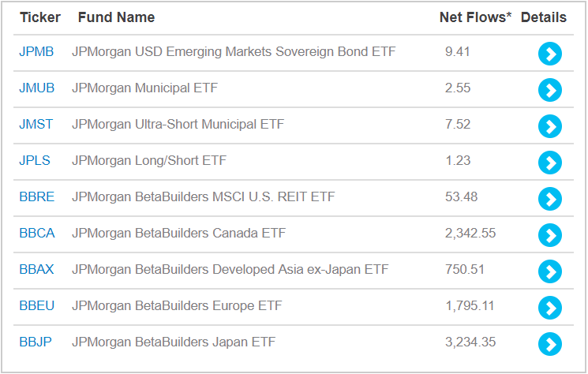Image resolution: width=588 pixels, height=374 pixels.
Task: Click the BBRE ticker link
Action: point(36,197)
